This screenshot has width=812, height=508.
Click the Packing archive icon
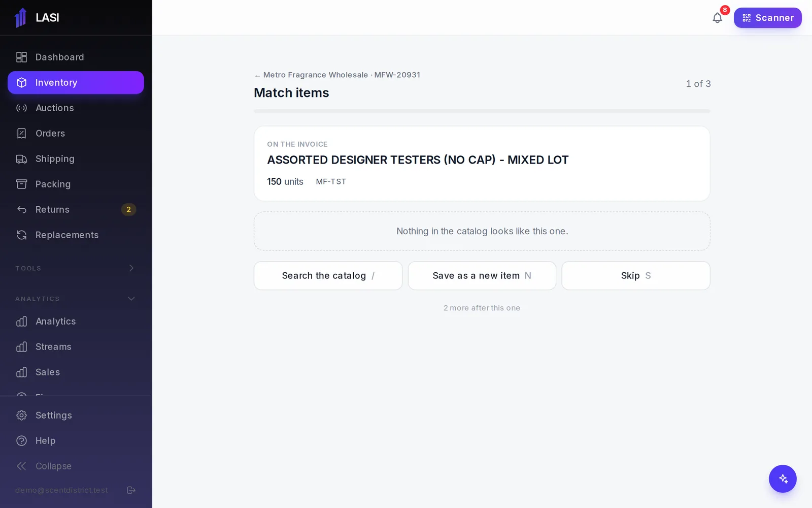click(21, 184)
